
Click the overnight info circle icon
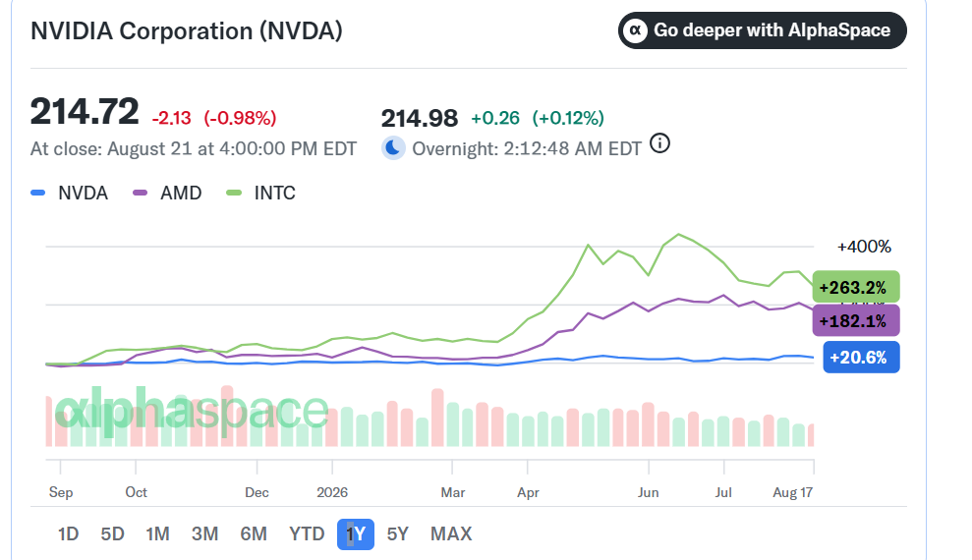[659, 143]
